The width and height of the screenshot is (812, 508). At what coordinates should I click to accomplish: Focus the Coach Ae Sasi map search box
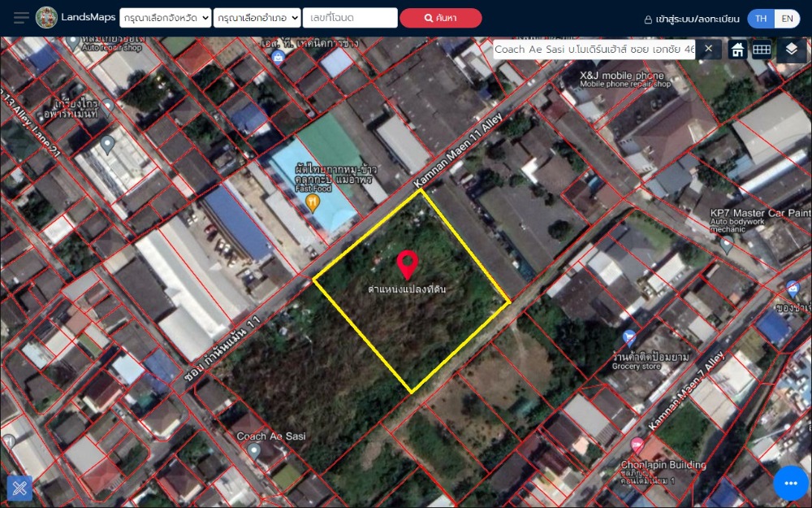click(594, 50)
